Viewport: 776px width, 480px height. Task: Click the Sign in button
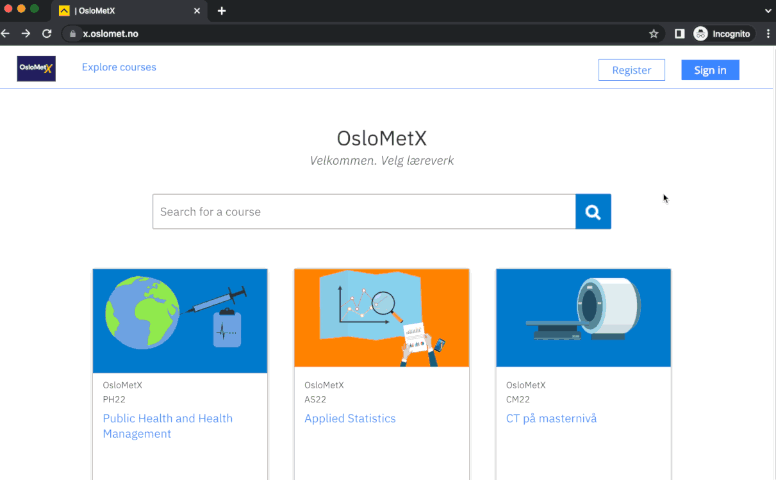point(710,70)
